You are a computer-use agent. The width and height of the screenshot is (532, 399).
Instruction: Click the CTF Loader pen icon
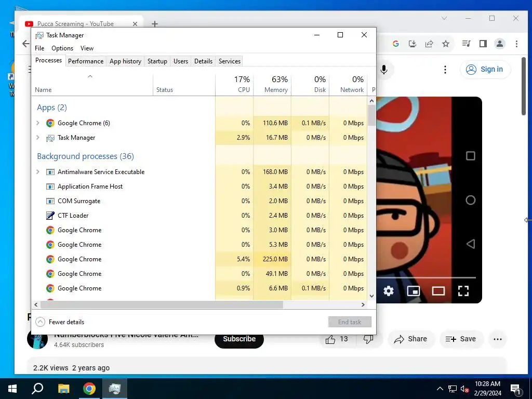50,216
